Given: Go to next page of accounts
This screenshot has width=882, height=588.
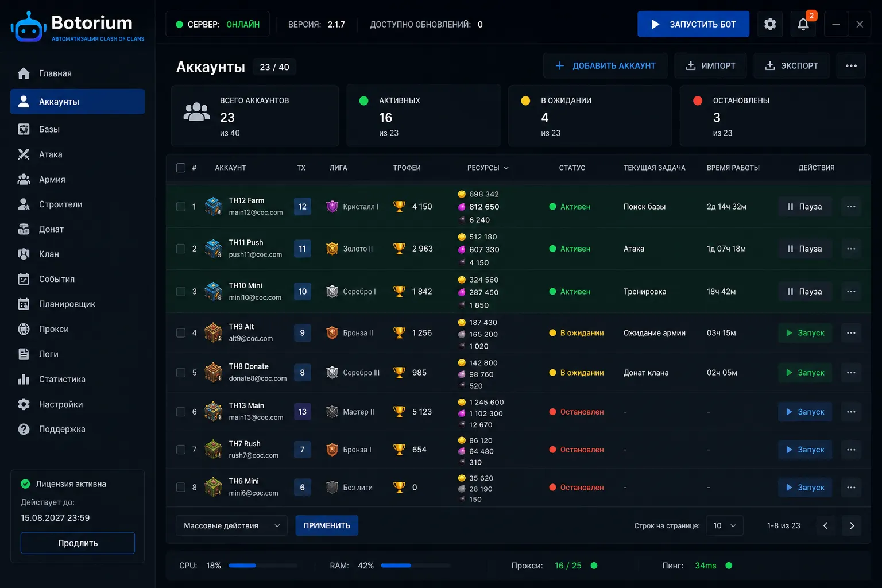Looking at the screenshot, I should pyautogui.click(x=852, y=525).
